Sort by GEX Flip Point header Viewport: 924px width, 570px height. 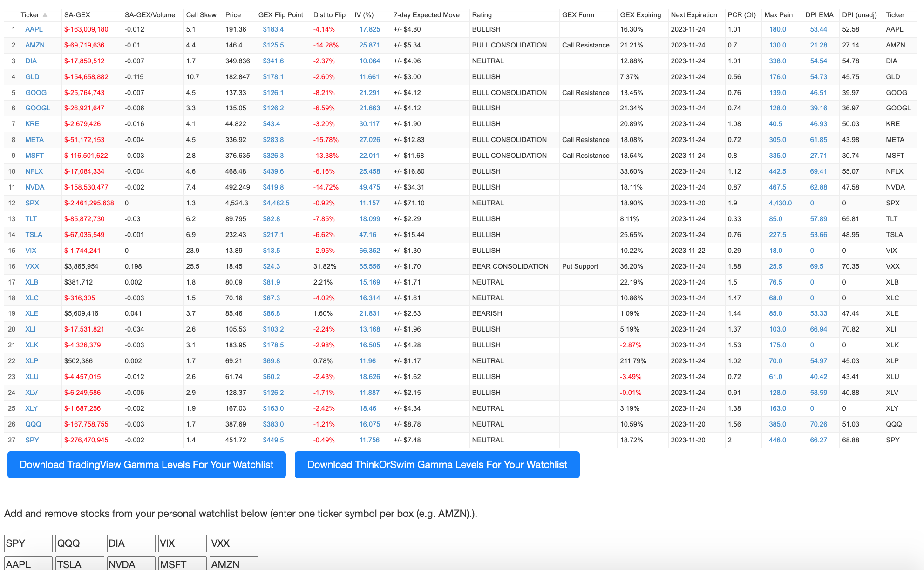(x=280, y=15)
